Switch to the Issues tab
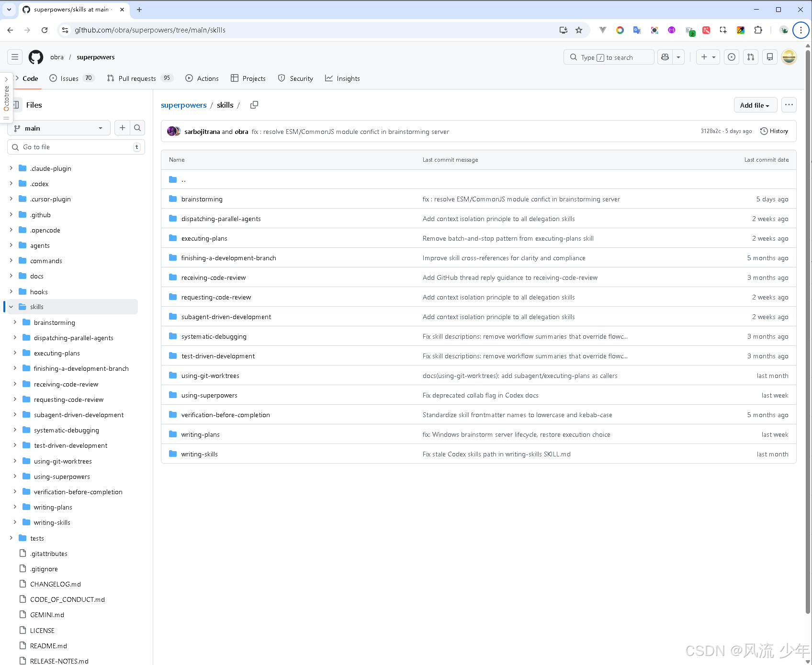This screenshot has width=812, height=665. click(x=72, y=78)
